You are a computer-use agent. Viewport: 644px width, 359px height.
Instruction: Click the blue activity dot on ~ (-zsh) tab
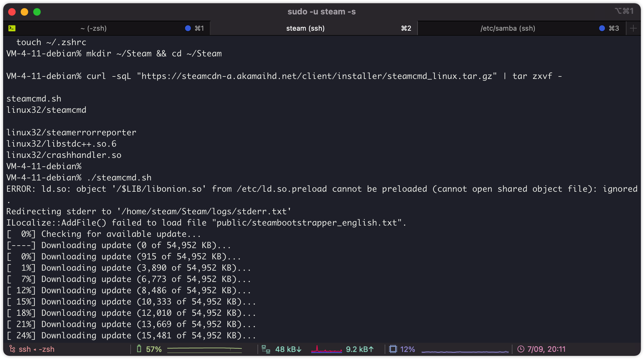[188, 28]
